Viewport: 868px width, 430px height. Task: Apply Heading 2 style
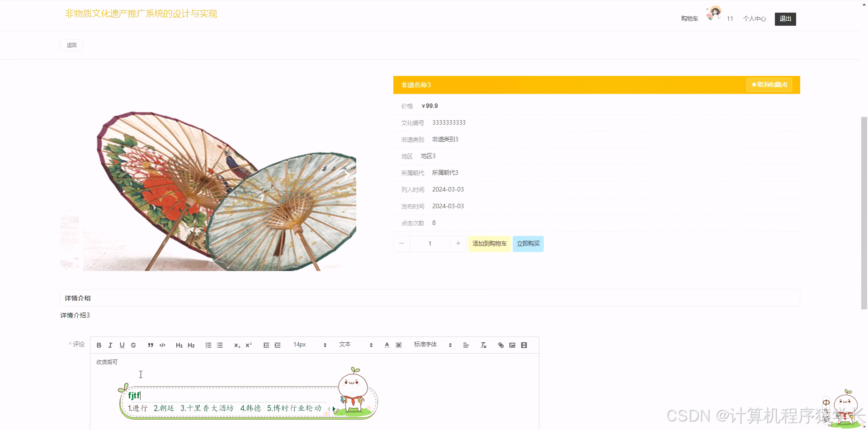coord(191,345)
